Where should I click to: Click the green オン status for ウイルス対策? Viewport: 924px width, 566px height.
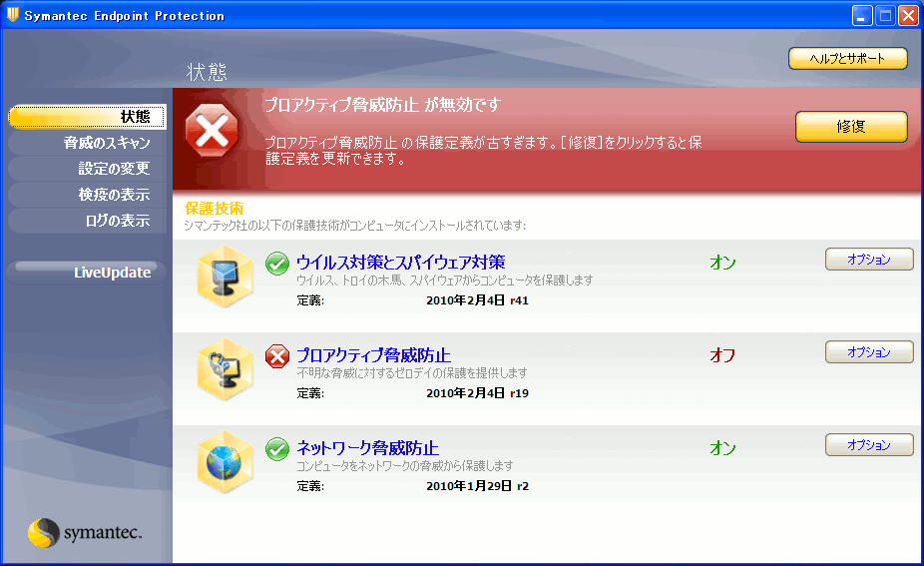tap(722, 263)
